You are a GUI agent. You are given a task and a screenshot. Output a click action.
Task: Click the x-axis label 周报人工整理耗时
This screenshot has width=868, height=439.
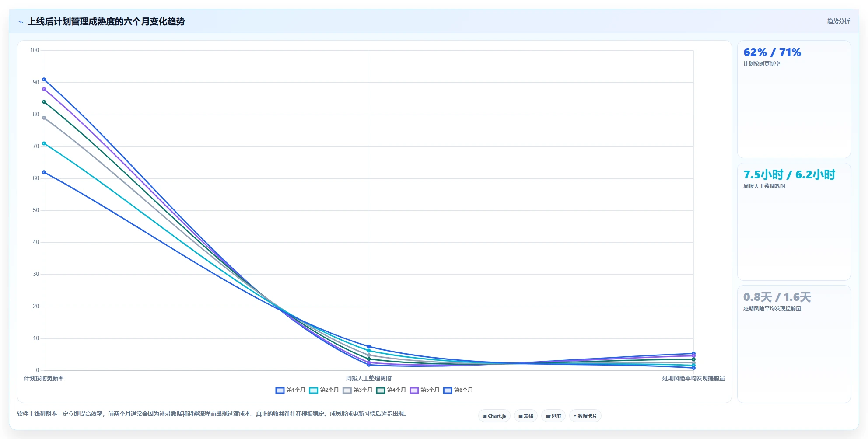(369, 378)
